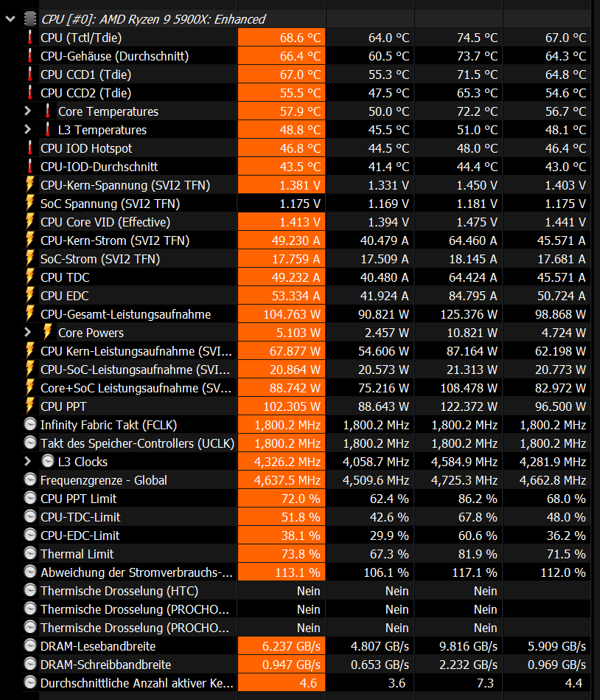Click clock icon beside L3 Clocks
Image resolution: width=600 pixels, height=700 pixels.
48,461
